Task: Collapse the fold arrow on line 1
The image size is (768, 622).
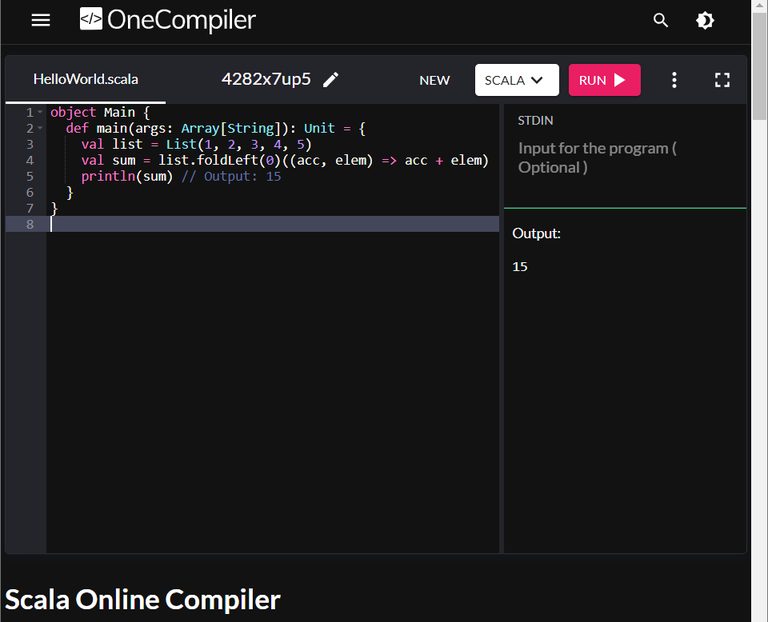Action: coord(40,112)
